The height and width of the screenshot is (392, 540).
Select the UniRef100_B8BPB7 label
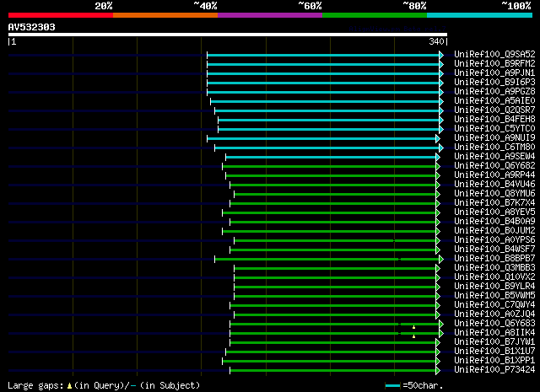(x=494, y=259)
